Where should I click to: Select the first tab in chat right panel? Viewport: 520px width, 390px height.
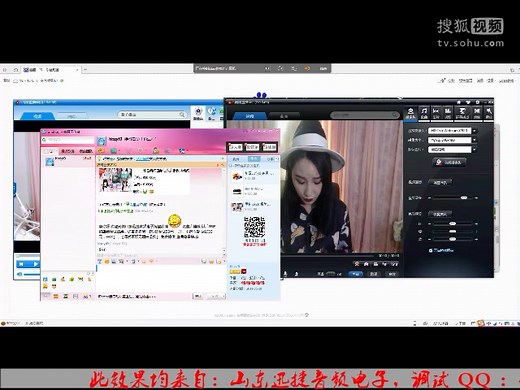[236, 159]
